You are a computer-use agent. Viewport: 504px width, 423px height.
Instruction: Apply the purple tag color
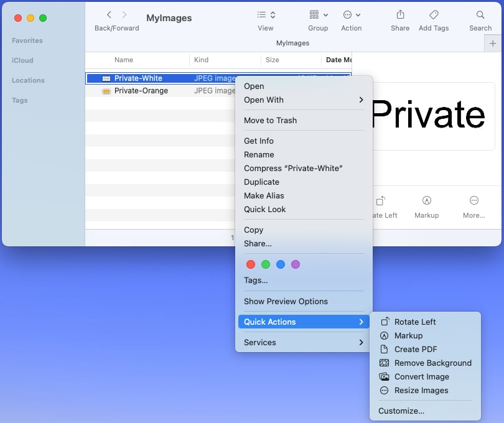296,264
